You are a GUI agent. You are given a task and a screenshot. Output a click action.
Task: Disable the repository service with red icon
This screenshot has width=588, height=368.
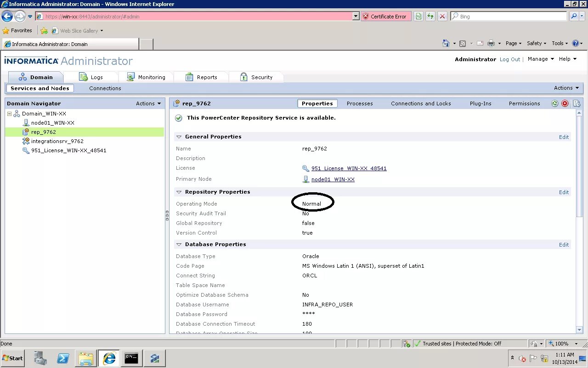coord(565,103)
